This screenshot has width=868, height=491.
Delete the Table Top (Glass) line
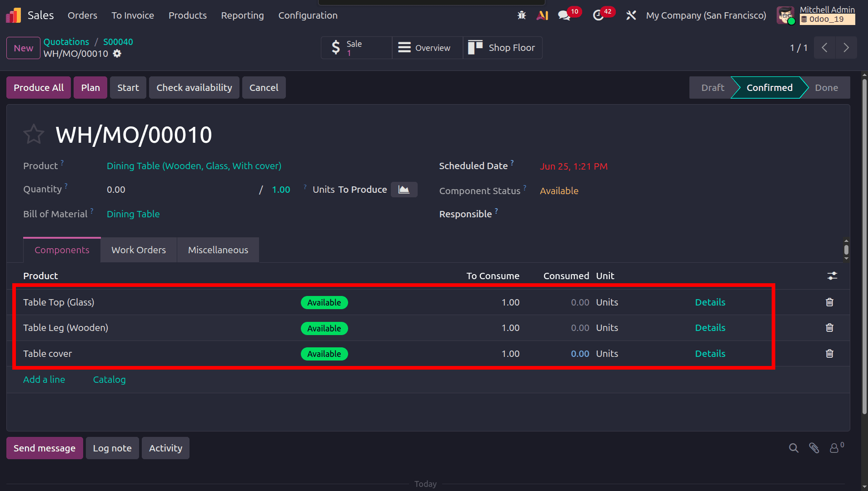[x=829, y=302]
